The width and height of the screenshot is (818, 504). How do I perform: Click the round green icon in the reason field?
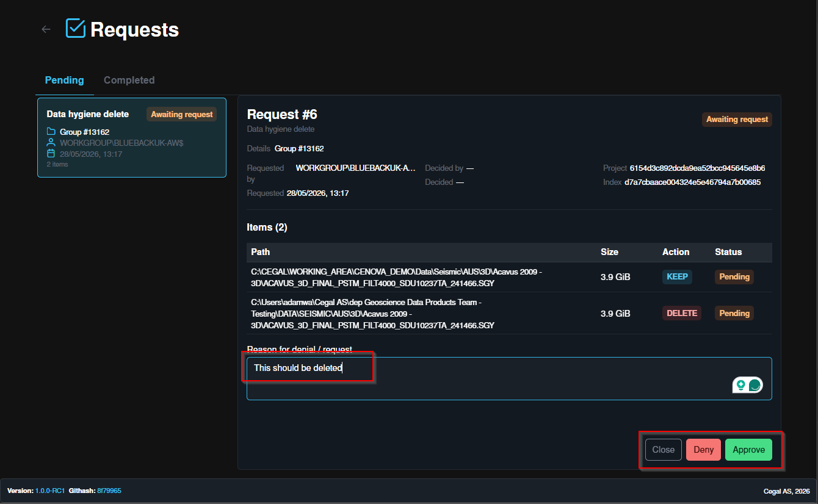point(755,385)
